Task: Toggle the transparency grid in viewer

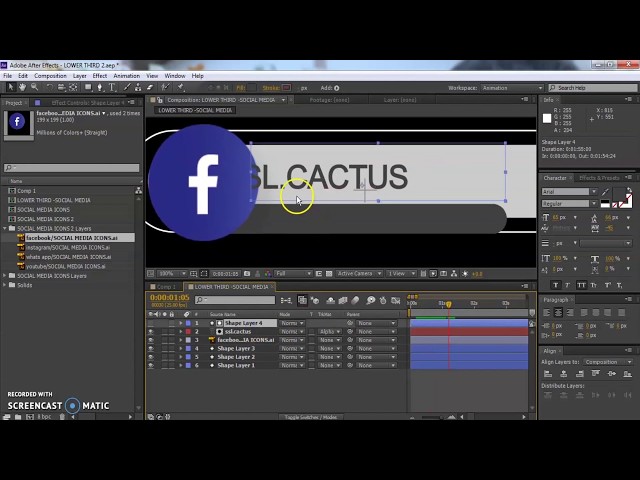Action: click(329, 273)
